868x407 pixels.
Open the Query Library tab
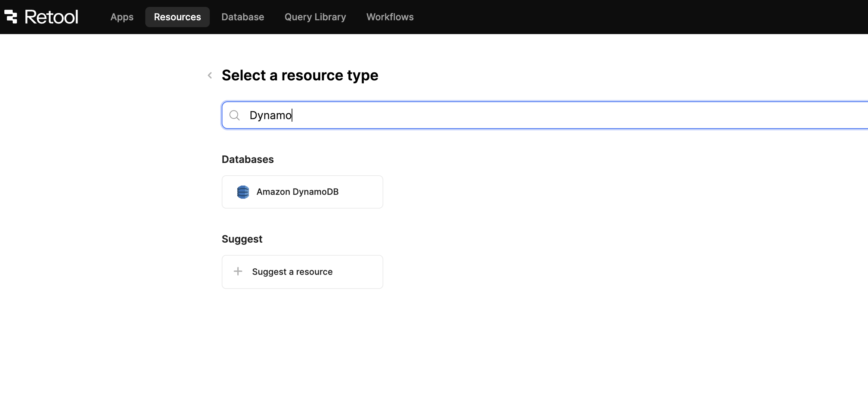coord(315,17)
